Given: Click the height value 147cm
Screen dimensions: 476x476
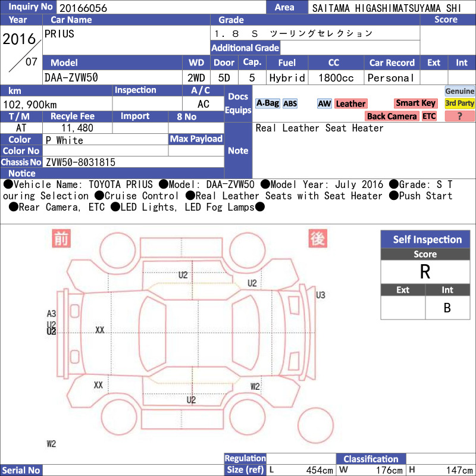Looking at the screenshot, I should [x=459, y=470].
